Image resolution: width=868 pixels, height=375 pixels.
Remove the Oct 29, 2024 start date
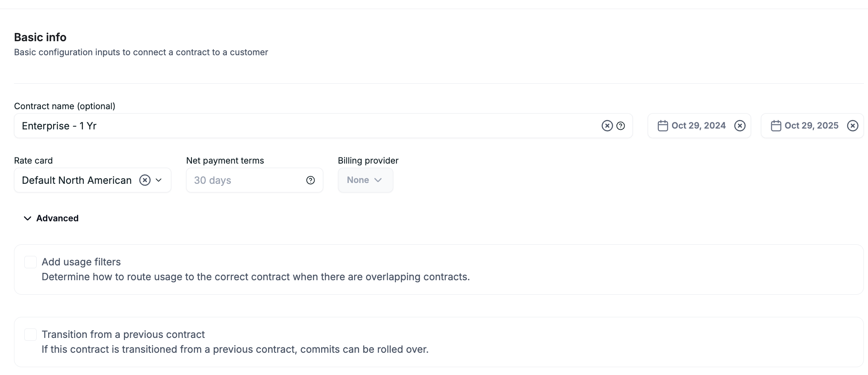740,126
